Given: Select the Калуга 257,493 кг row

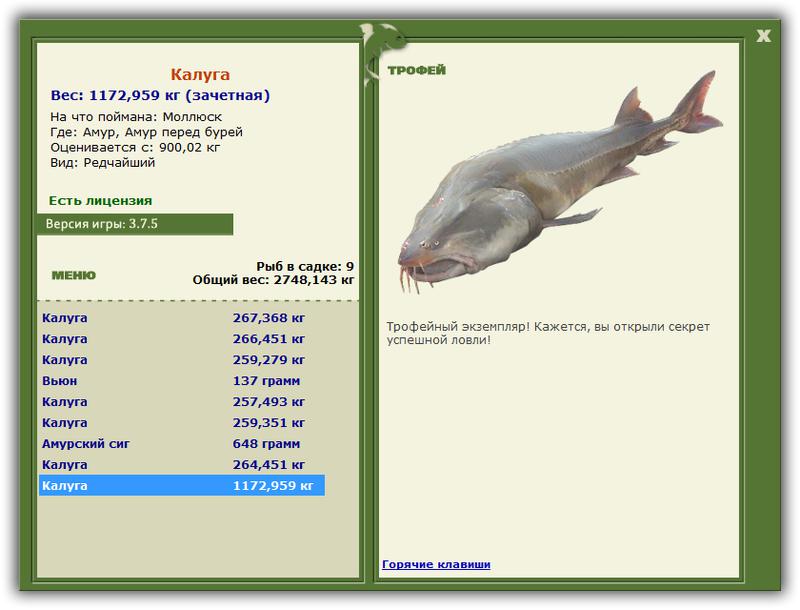Looking at the screenshot, I should 182,401.
